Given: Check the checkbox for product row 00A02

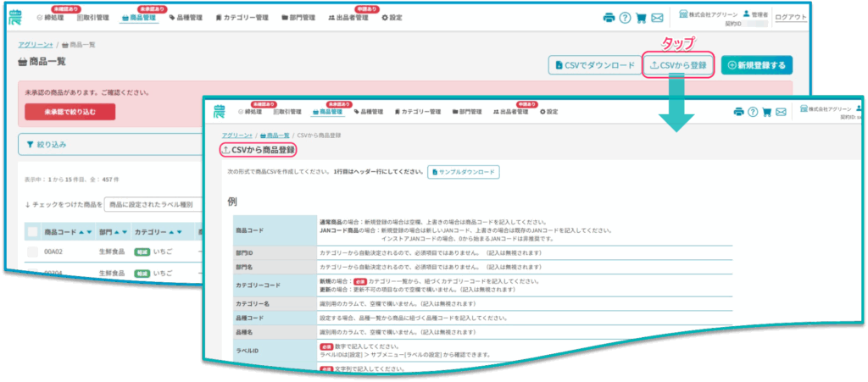Looking at the screenshot, I should 32,252.
